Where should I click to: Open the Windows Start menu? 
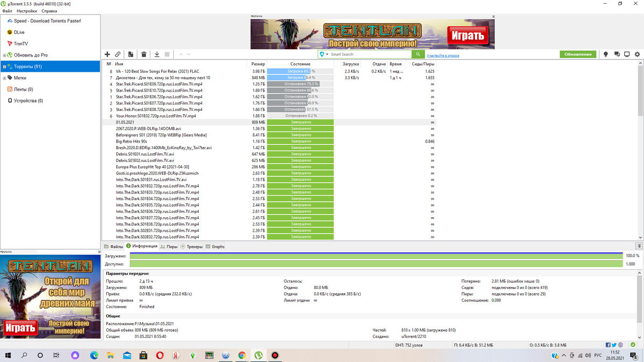click(x=8, y=355)
